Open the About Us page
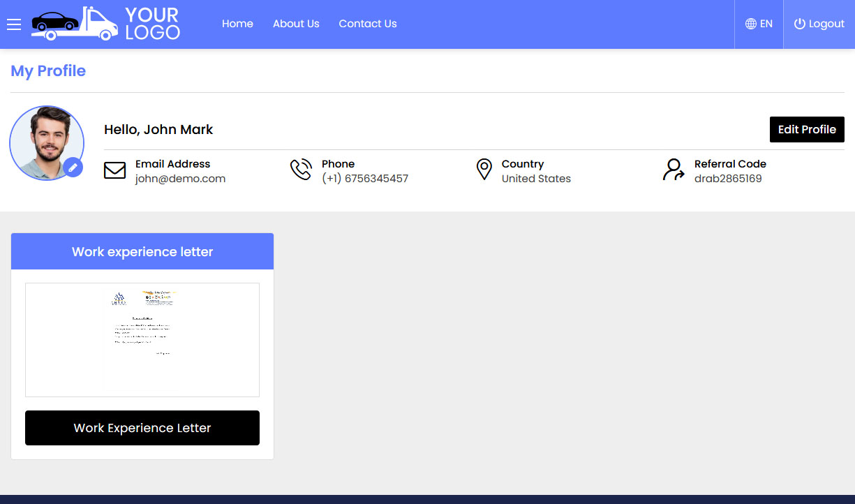855x504 pixels. pyautogui.click(x=296, y=24)
